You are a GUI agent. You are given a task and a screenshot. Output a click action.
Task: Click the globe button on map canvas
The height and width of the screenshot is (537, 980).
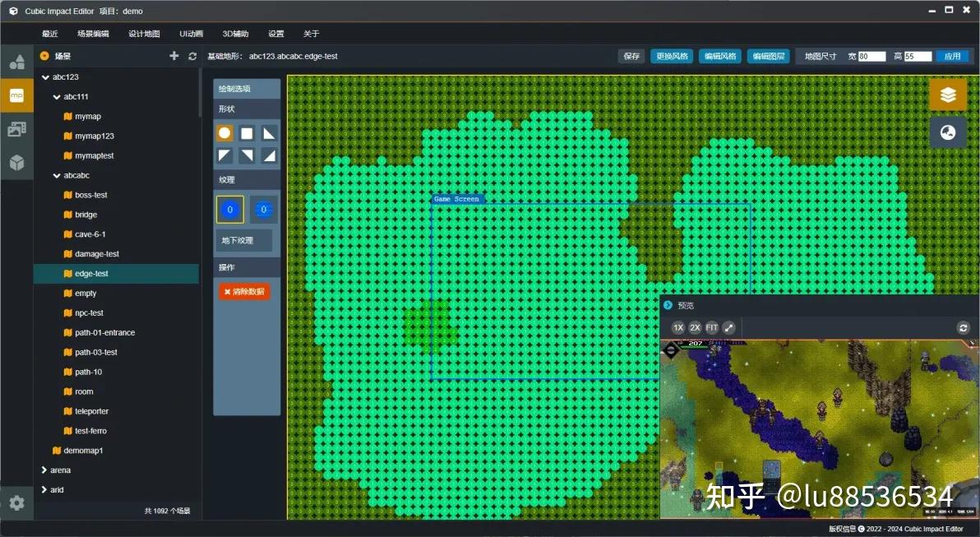948,132
